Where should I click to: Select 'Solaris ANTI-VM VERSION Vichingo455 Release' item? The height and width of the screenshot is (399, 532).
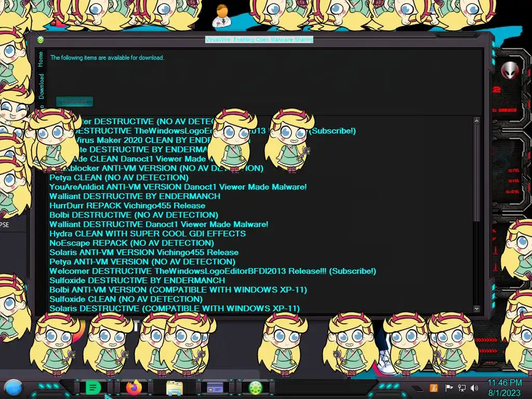(x=144, y=252)
